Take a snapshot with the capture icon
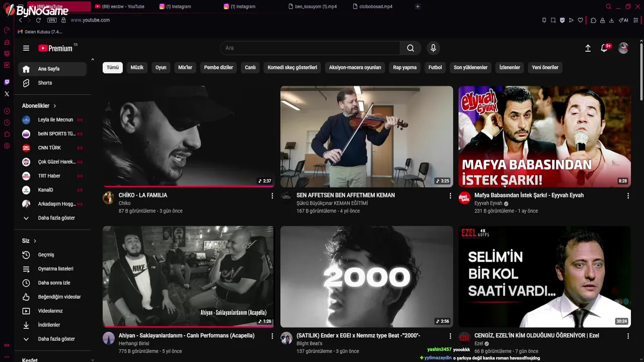 (x=553, y=20)
